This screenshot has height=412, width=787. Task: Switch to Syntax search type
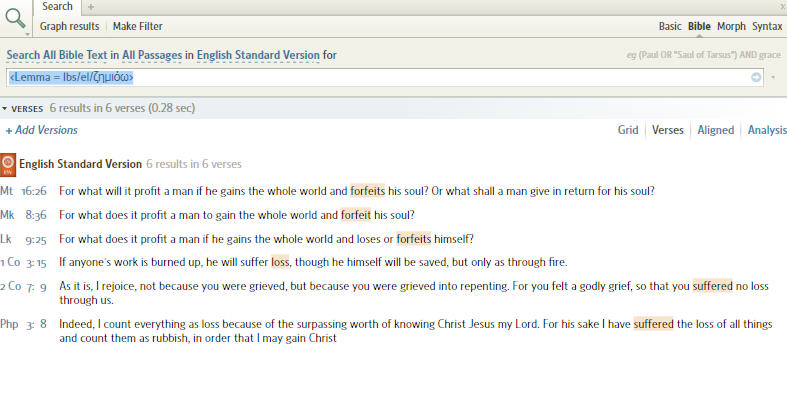tap(767, 26)
